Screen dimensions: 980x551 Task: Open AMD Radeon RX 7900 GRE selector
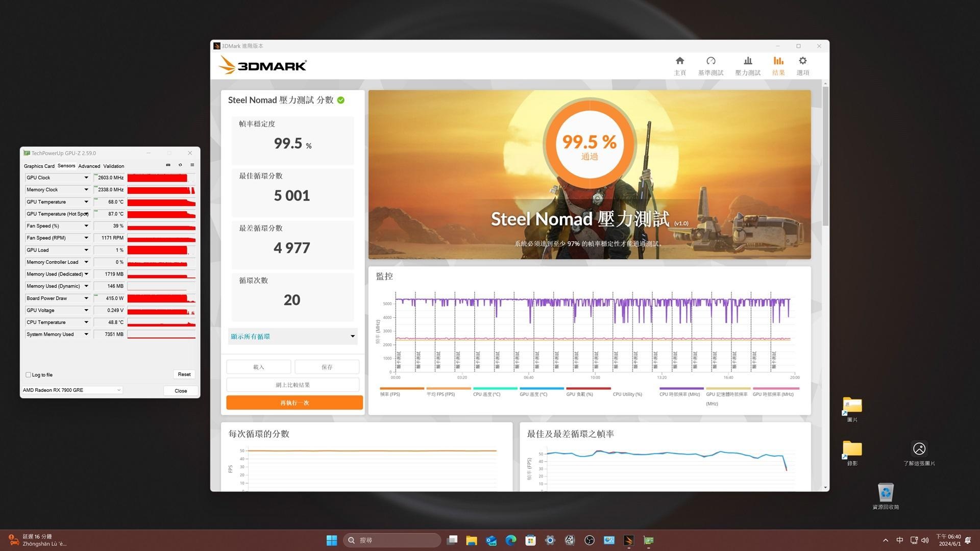pyautogui.click(x=71, y=390)
